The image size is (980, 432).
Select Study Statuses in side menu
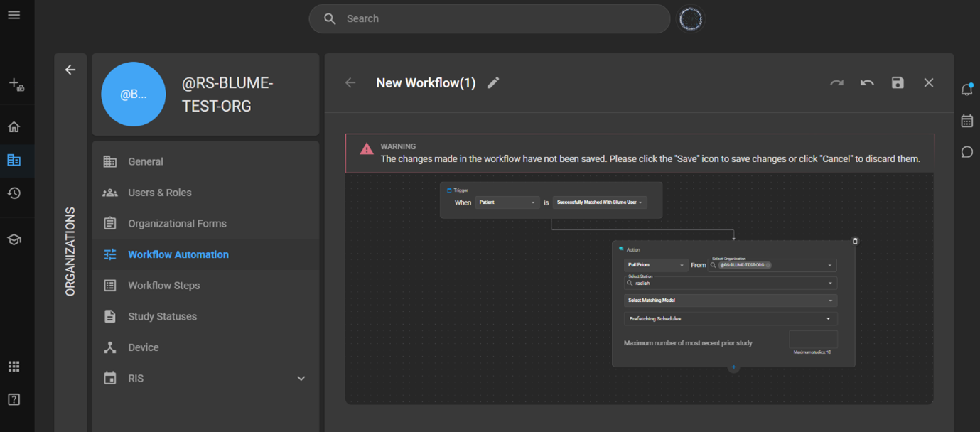click(162, 316)
